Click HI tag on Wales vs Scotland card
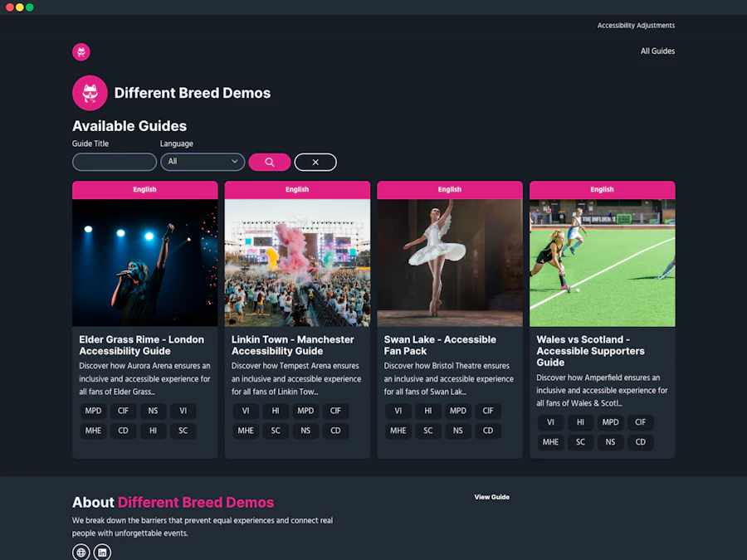Viewport: 747px width, 560px height. tap(581, 422)
